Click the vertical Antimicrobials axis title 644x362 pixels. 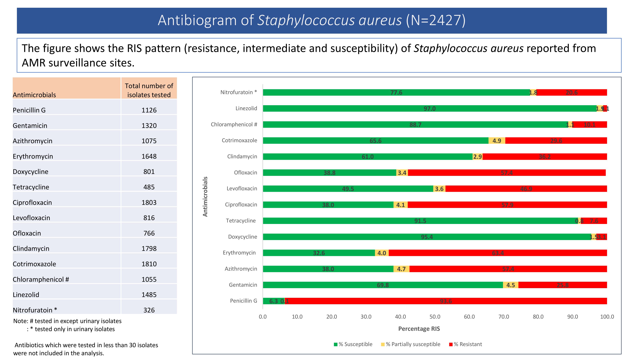pos(205,197)
